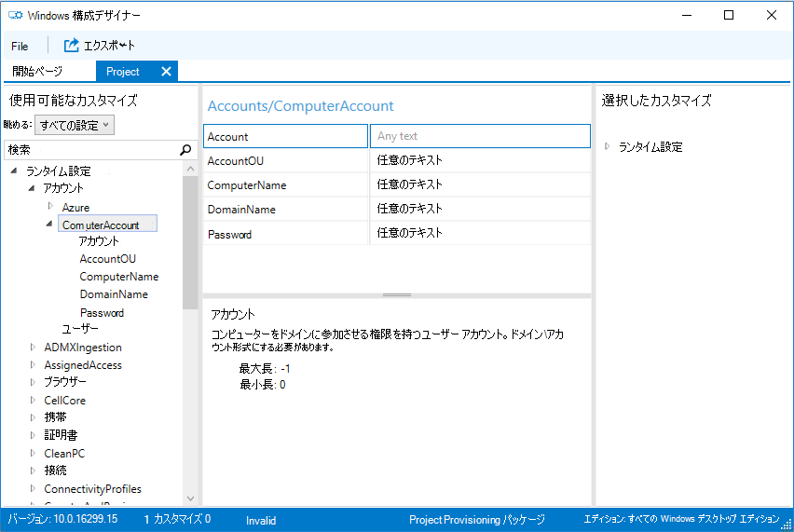The image size is (794, 532).
Task: Select the AccountOU setting label cell
Action: 285,160
